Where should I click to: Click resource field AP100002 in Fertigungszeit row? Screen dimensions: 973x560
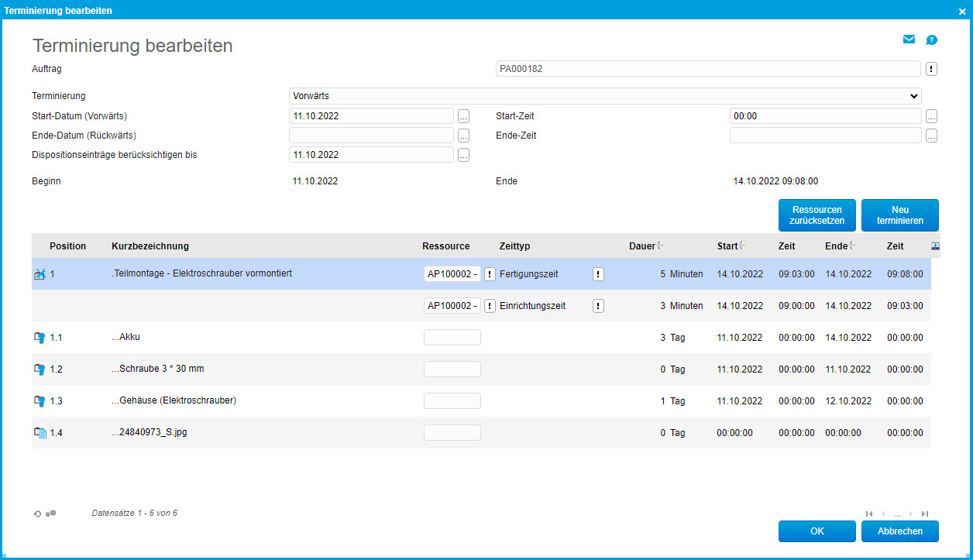pyautogui.click(x=452, y=274)
